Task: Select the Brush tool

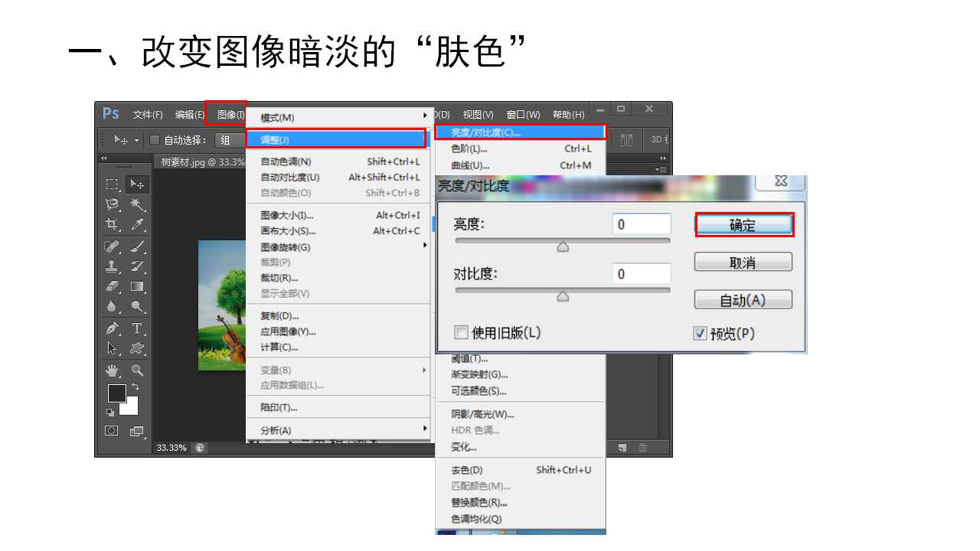Action: pyautogui.click(x=138, y=246)
